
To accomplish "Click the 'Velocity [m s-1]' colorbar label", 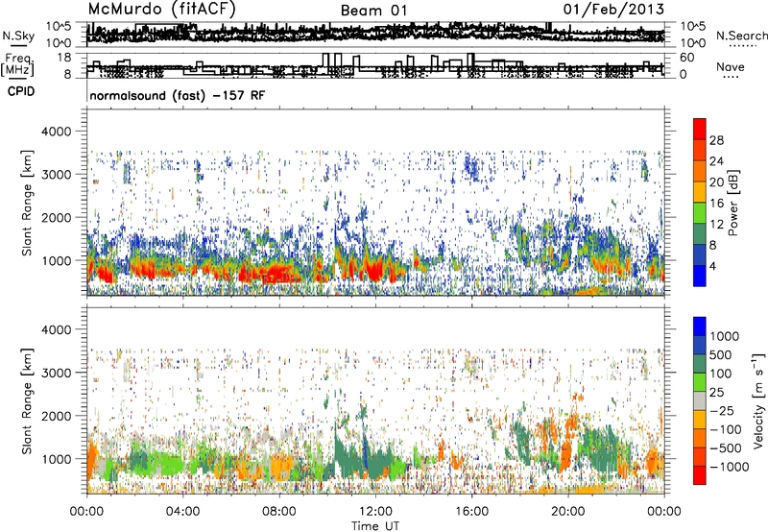I will pyautogui.click(x=758, y=400).
